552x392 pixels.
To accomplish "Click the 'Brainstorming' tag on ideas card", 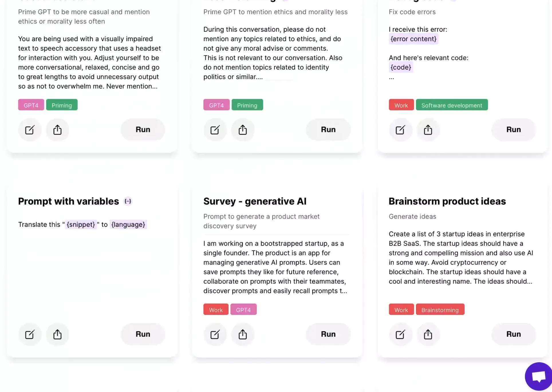I will (x=439, y=310).
